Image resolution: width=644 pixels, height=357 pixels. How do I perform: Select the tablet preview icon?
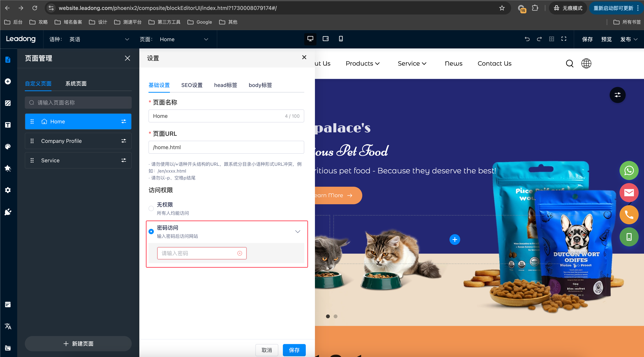325,39
